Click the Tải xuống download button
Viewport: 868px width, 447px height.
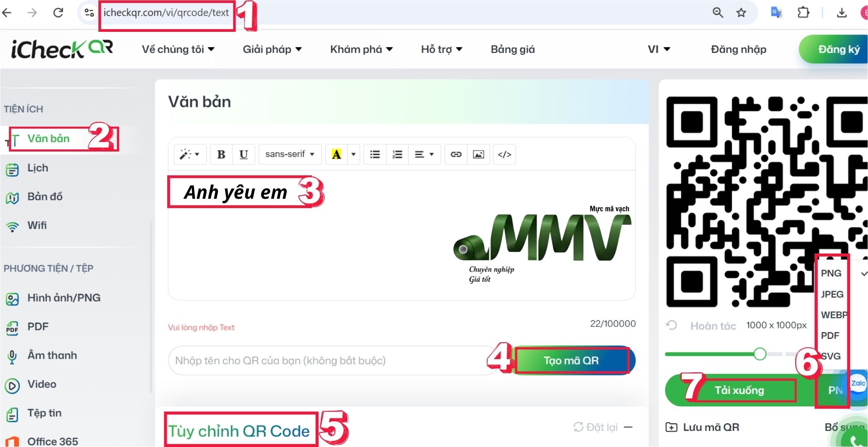pyautogui.click(x=740, y=390)
